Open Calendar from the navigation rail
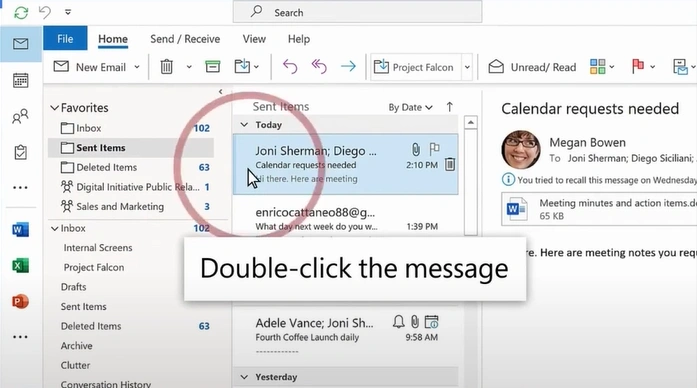The width and height of the screenshot is (697, 388). coord(20,80)
